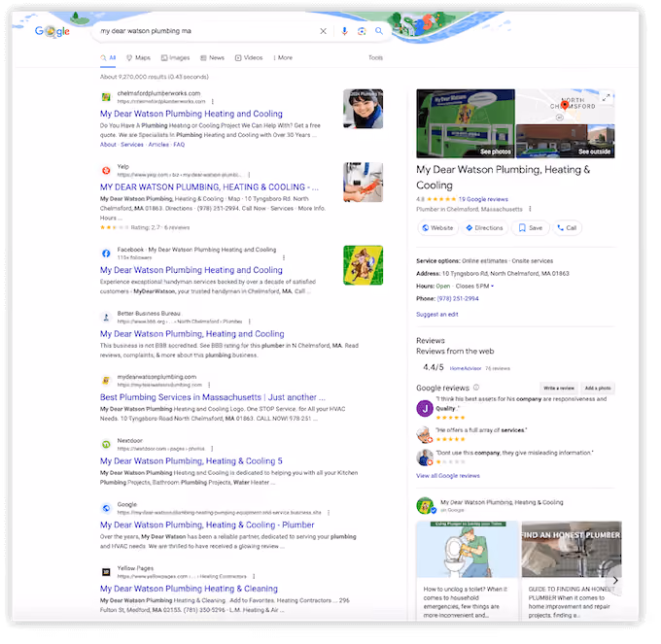Open the three-dot menu for the Yellow Pages result
Viewport: 661px width, 644px height.
pos(254,576)
